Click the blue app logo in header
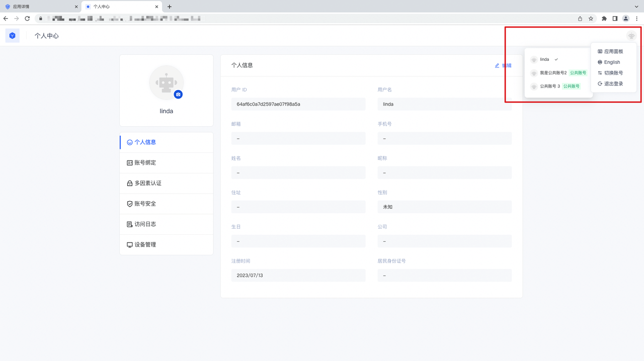This screenshot has height=361, width=644. 13,36
